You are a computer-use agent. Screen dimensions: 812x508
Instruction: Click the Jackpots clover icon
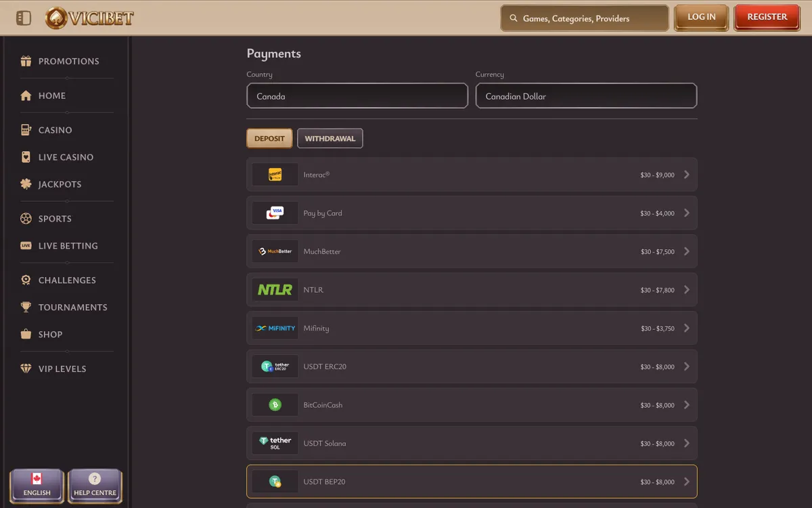pos(26,184)
